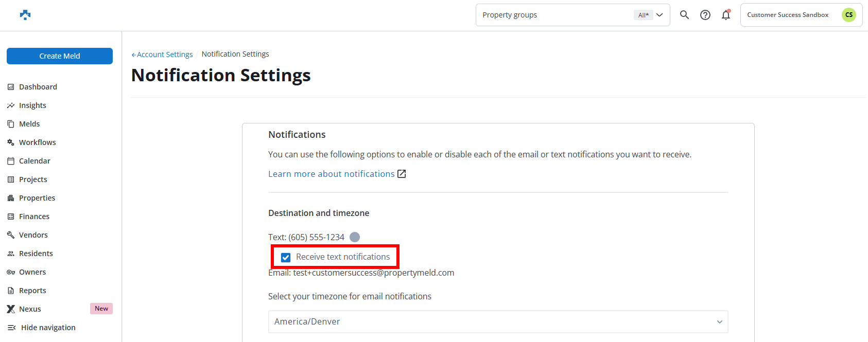868x342 pixels.
Task: Click the CS user avatar
Action: pos(848,15)
